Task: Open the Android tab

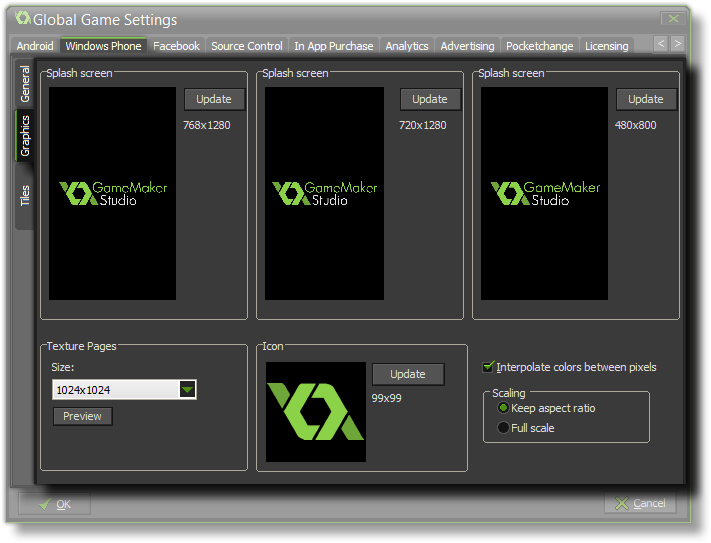Action: pos(35,46)
